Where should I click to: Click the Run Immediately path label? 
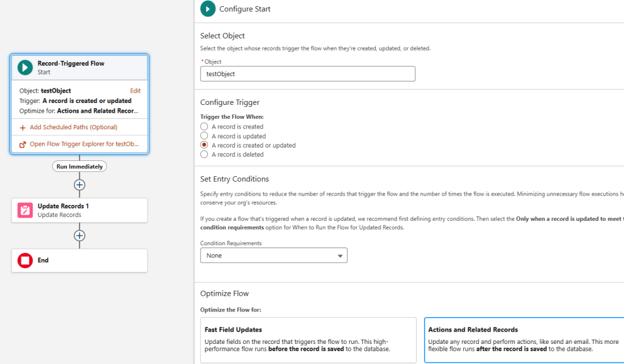click(x=79, y=166)
